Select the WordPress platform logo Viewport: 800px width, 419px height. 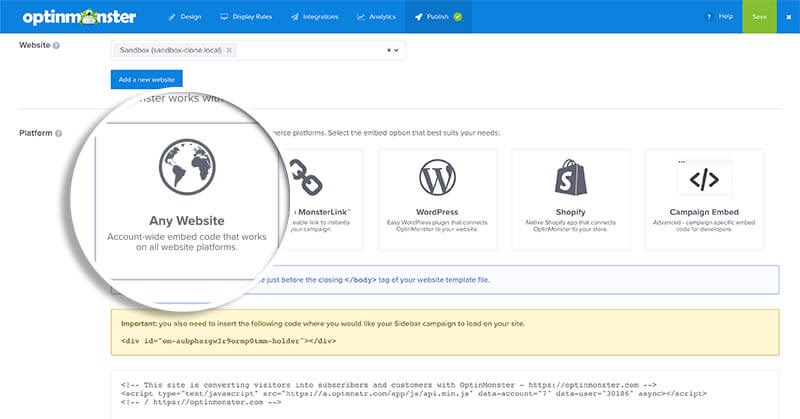point(437,178)
